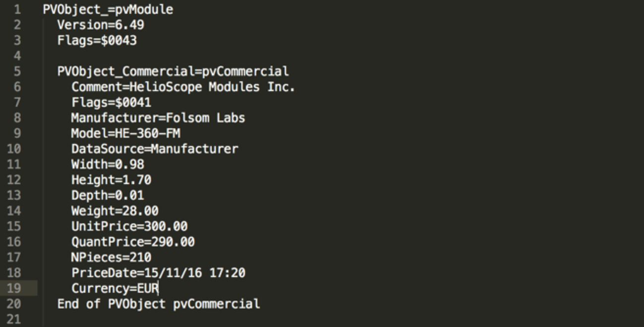Place cursor at Width=0.98
This screenshot has height=327, width=644.
tap(108, 164)
